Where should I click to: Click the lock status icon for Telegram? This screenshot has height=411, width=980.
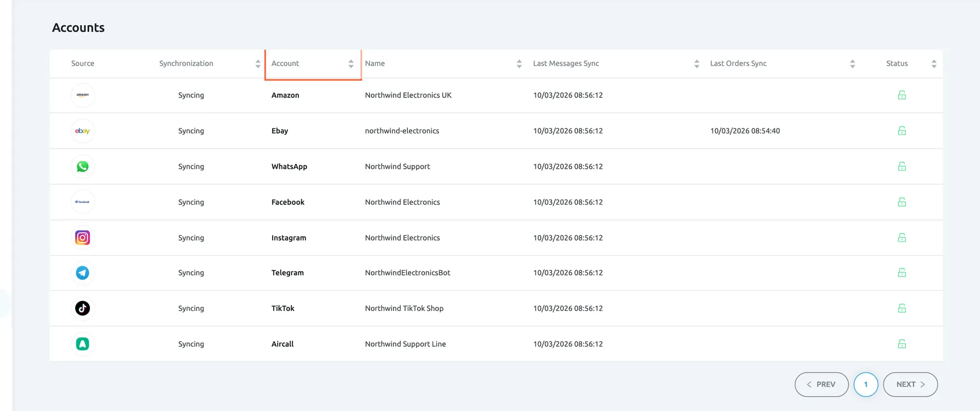[x=902, y=273]
